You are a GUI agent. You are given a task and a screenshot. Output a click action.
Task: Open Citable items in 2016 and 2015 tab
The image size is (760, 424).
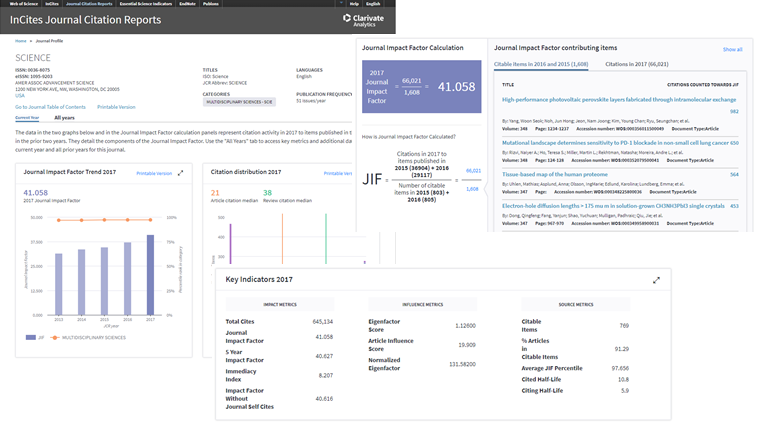(542, 63)
